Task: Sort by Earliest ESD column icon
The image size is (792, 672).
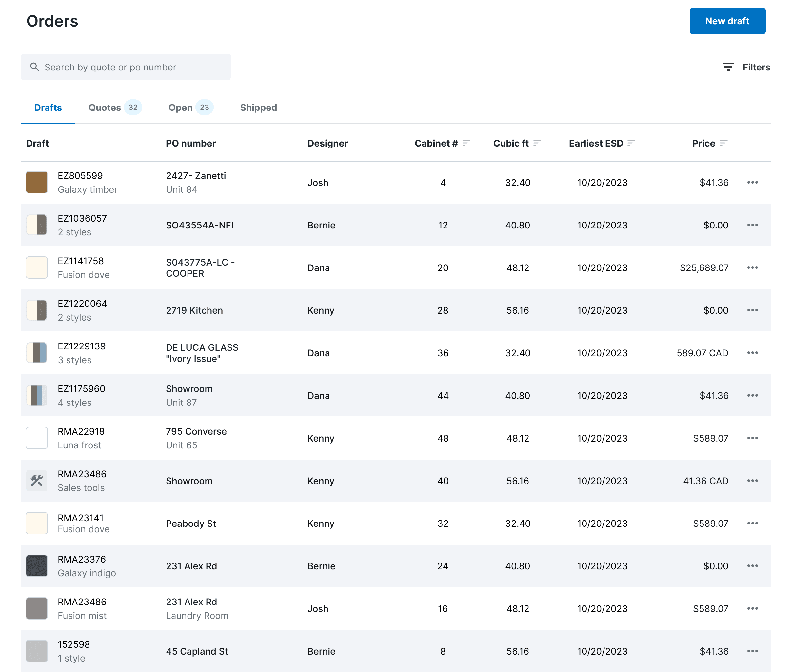Action: 631,143
